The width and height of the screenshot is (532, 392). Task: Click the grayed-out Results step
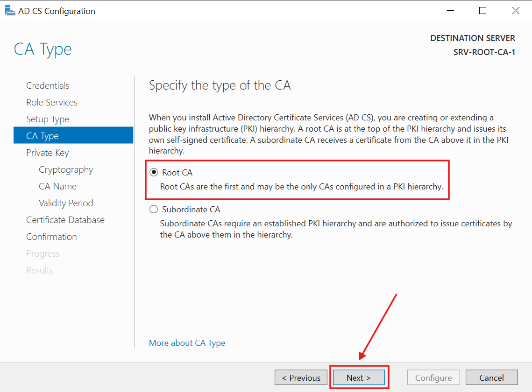tap(39, 270)
